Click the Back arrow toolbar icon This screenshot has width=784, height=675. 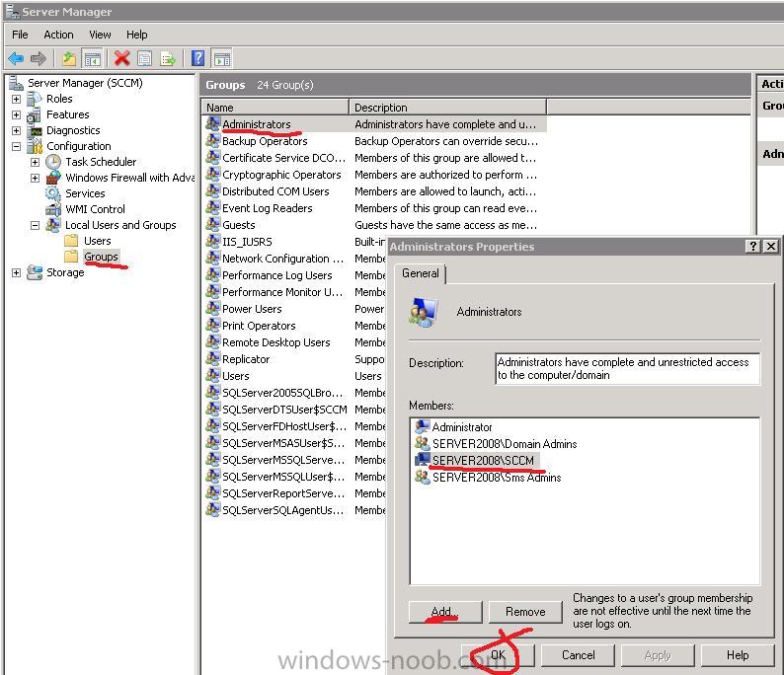tap(16, 58)
